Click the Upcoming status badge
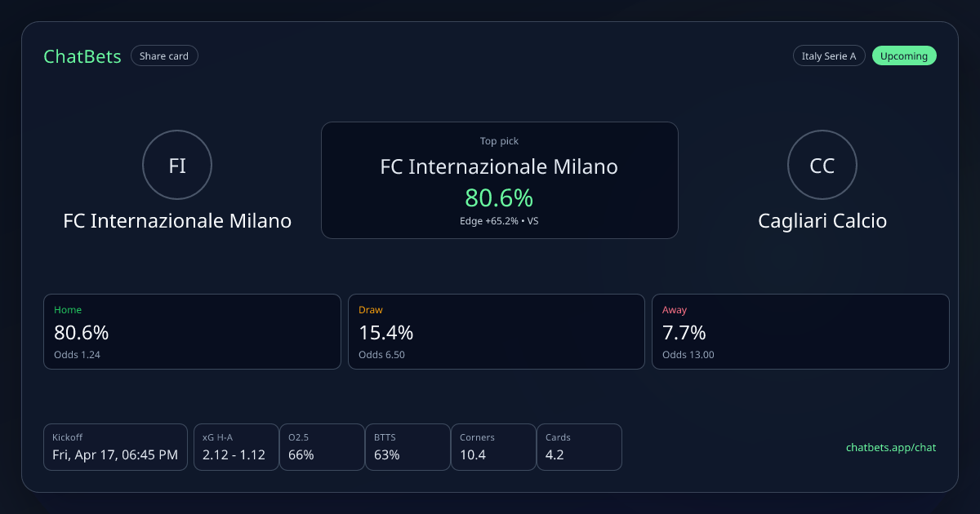This screenshot has height=514, width=980. 904,56
